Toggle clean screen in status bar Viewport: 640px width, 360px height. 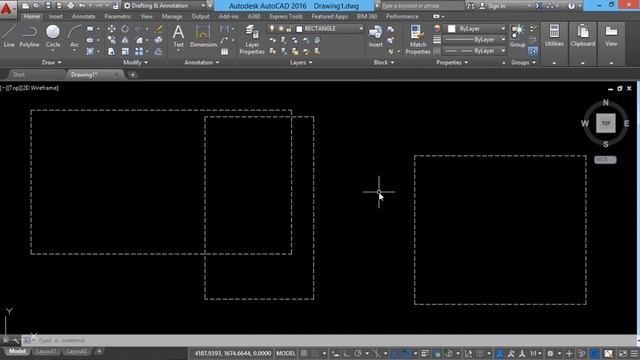(x=622, y=353)
